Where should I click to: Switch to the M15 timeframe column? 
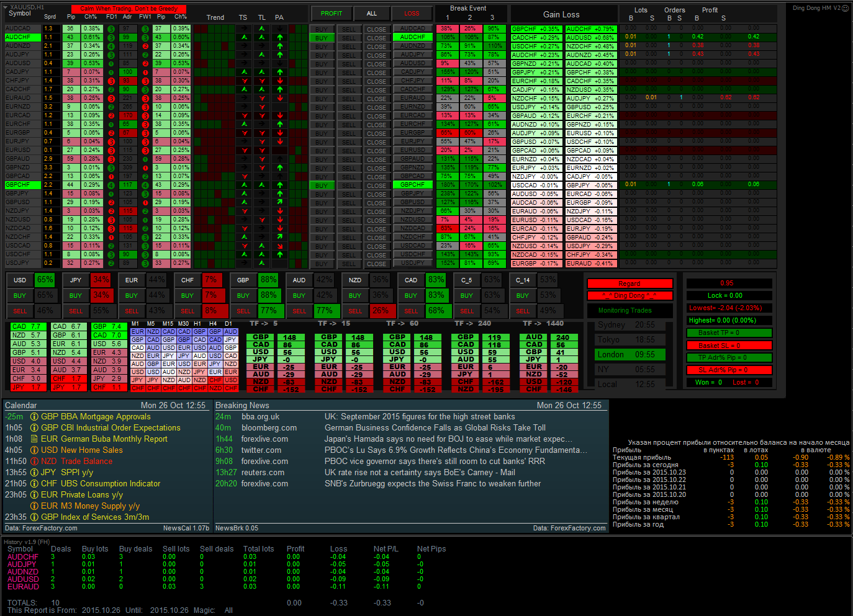[x=168, y=324]
